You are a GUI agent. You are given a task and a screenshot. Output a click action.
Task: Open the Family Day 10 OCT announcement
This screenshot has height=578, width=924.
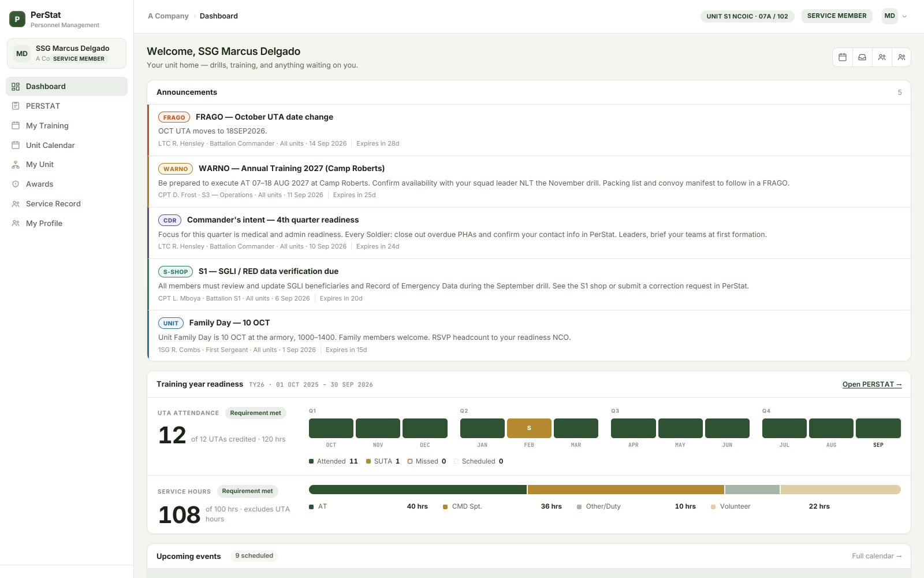tap(529, 336)
